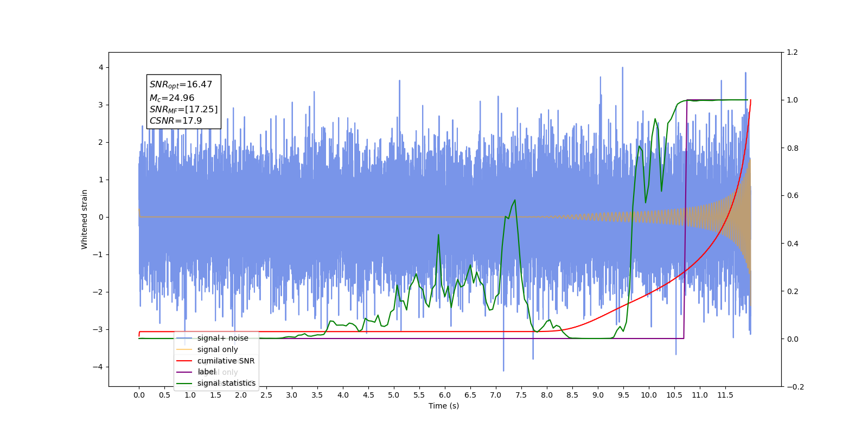Click the 11.5 tick on the time axis

click(725, 395)
